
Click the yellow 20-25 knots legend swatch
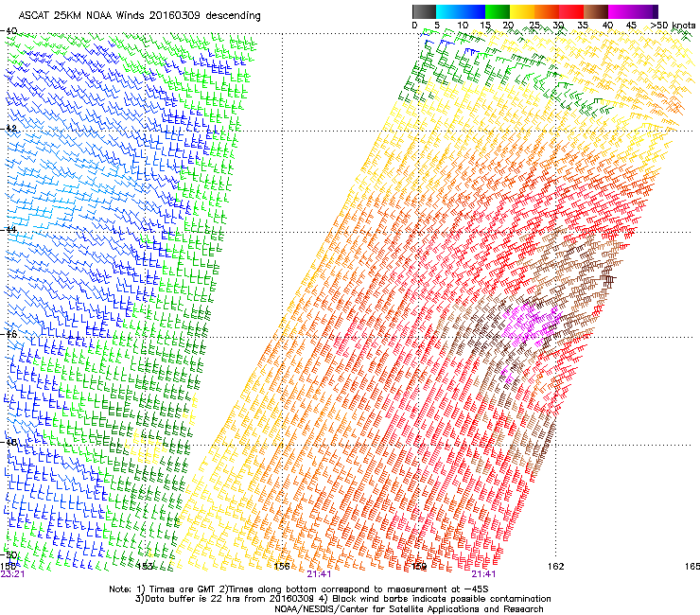[x=522, y=11]
